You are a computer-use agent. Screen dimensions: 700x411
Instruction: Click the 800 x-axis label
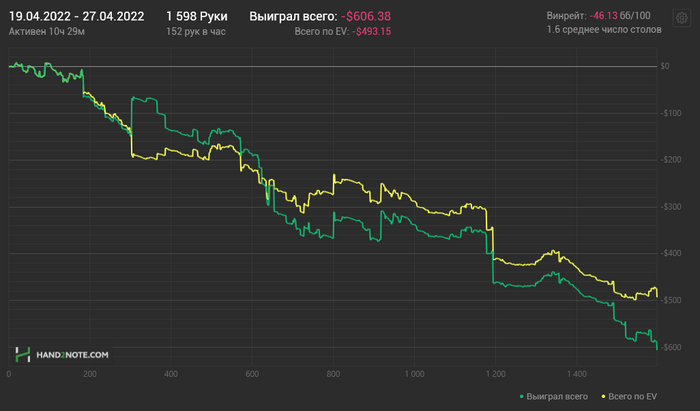[333, 374]
